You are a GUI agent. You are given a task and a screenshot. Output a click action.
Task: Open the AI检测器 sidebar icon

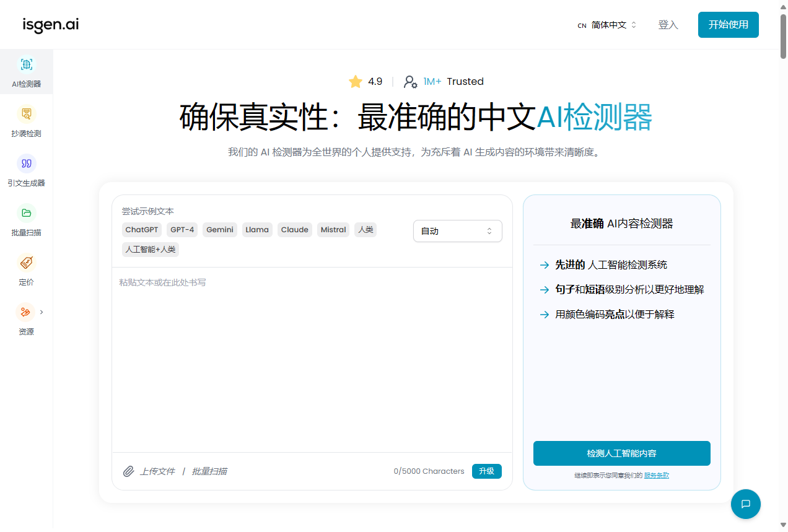(27, 64)
